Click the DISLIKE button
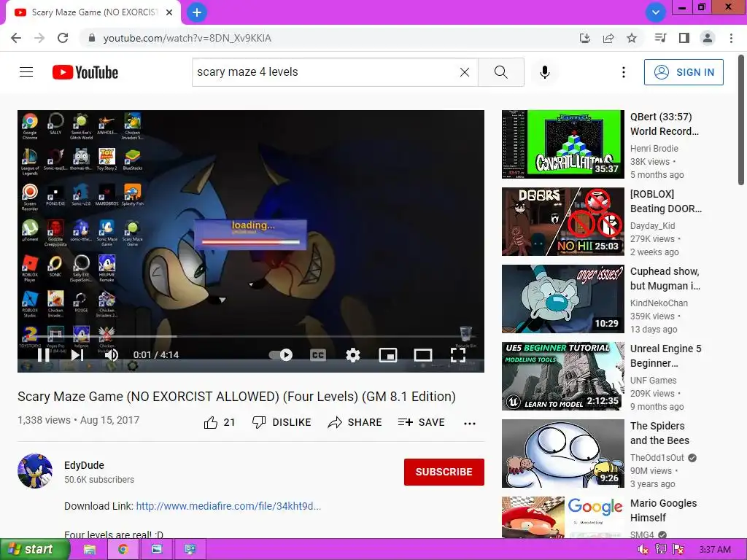The image size is (747, 560). [282, 422]
